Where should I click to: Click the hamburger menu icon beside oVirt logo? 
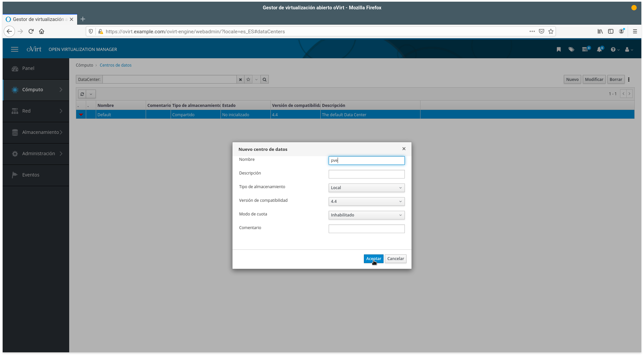pos(15,49)
